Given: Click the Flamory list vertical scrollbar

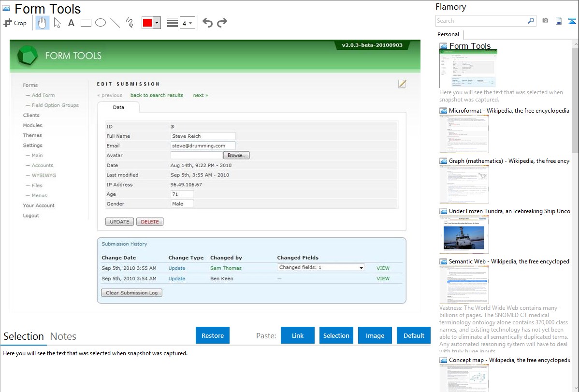Looking at the screenshot, I should (x=575, y=100).
